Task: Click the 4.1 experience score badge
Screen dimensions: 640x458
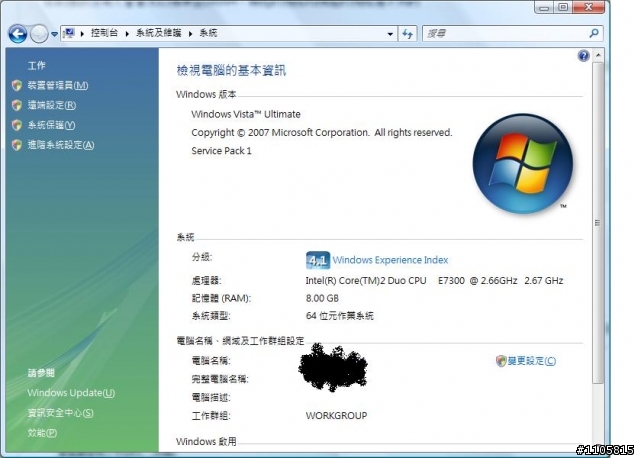Action: [x=318, y=260]
